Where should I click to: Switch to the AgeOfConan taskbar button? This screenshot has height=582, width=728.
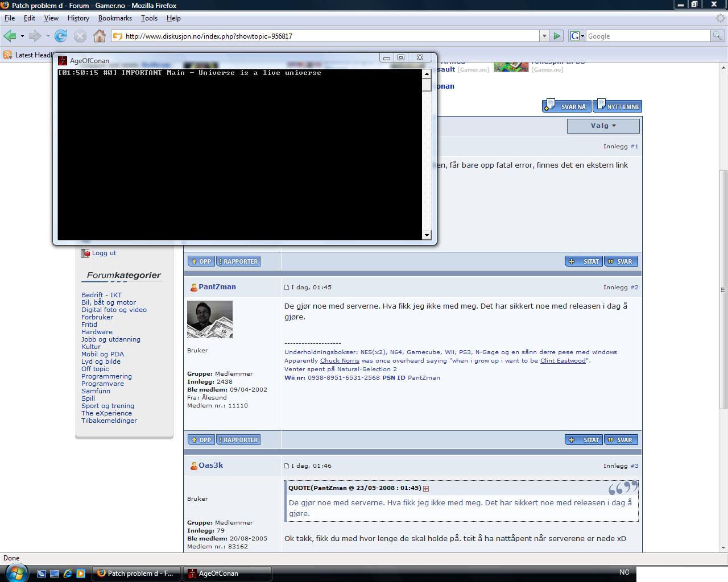pyautogui.click(x=227, y=573)
